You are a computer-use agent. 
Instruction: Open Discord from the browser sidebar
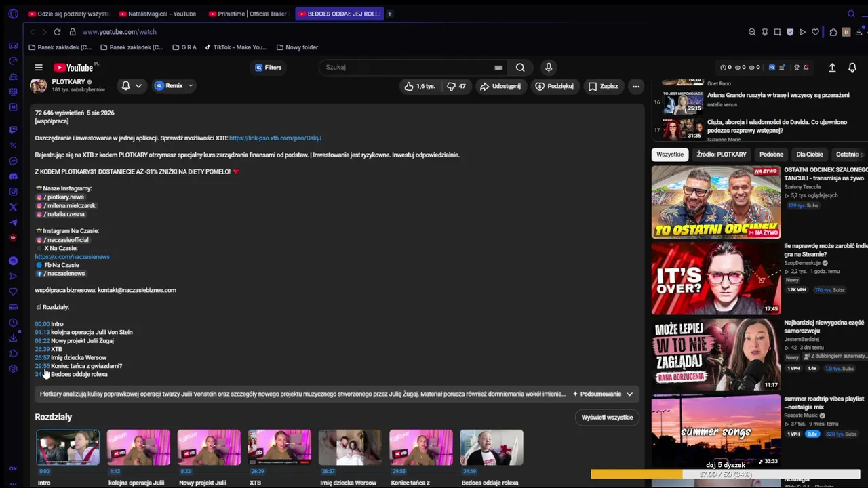pyautogui.click(x=13, y=176)
